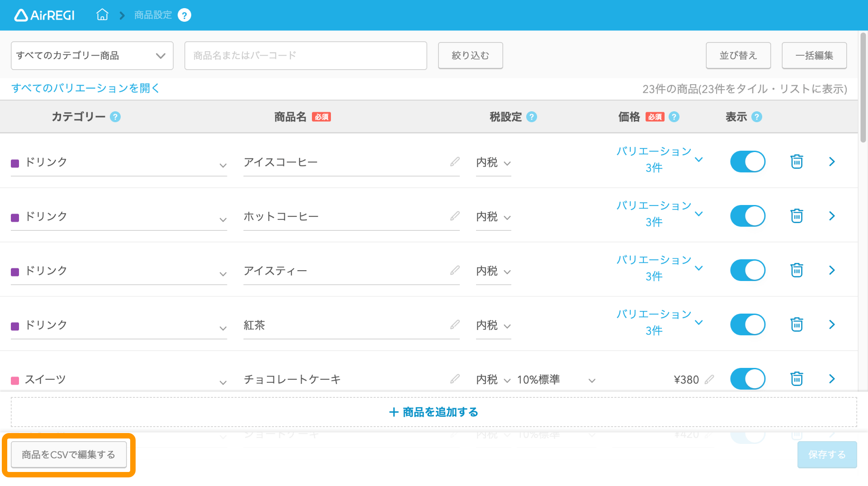
Task: Turn off visibility for アイスティー
Action: pos(747,270)
